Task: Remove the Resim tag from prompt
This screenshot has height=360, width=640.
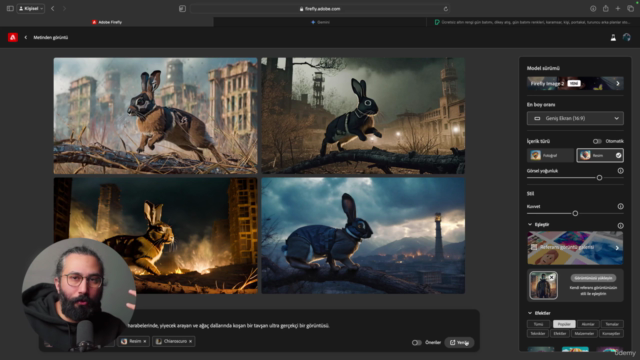Action: coord(144,341)
